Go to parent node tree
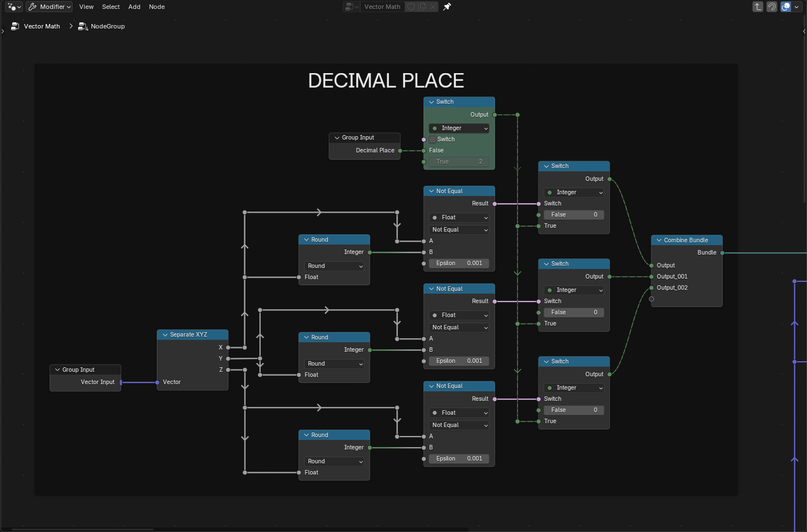Screen dimensions: 807x532 (x=758, y=7)
